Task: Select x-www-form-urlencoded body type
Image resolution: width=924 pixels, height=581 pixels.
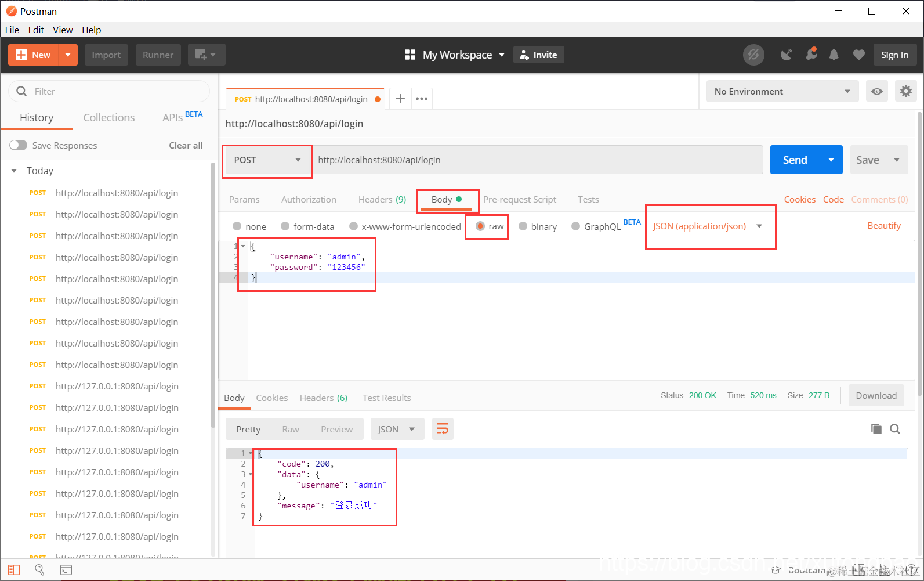Action: [x=405, y=226]
